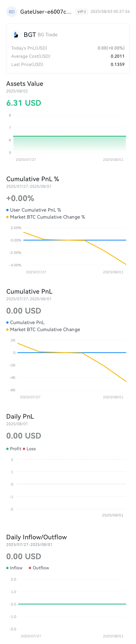Open the GateUser-e6007c username
This screenshot has height=644, width=136.
coord(46,12)
